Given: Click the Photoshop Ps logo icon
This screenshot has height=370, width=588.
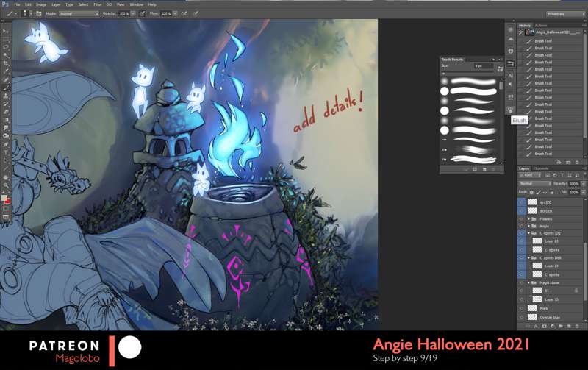Looking at the screenshot, I should (5, 4).
